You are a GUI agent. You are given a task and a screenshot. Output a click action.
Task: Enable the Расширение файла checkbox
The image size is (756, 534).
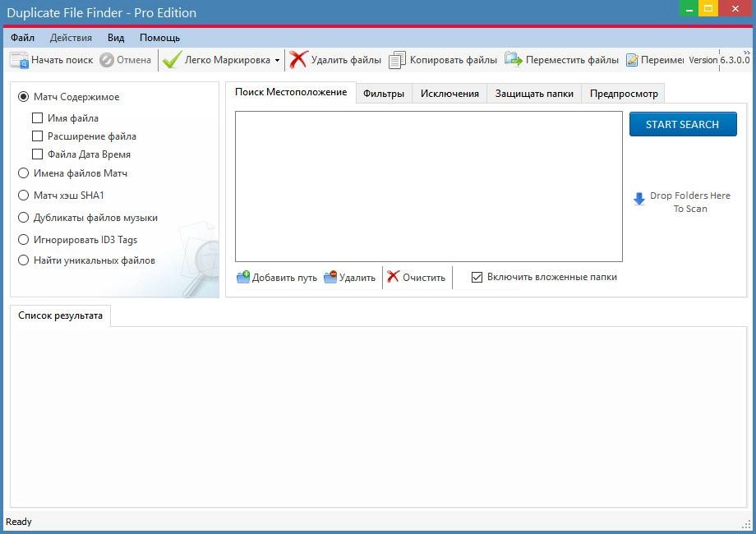pyautogui.click(x=37, y=136)
